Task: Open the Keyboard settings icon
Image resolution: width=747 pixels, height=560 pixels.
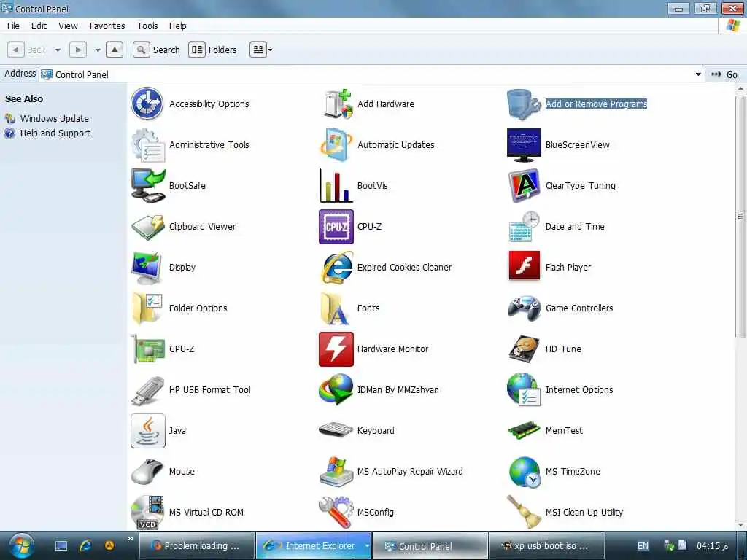Action: pos(336,429)
